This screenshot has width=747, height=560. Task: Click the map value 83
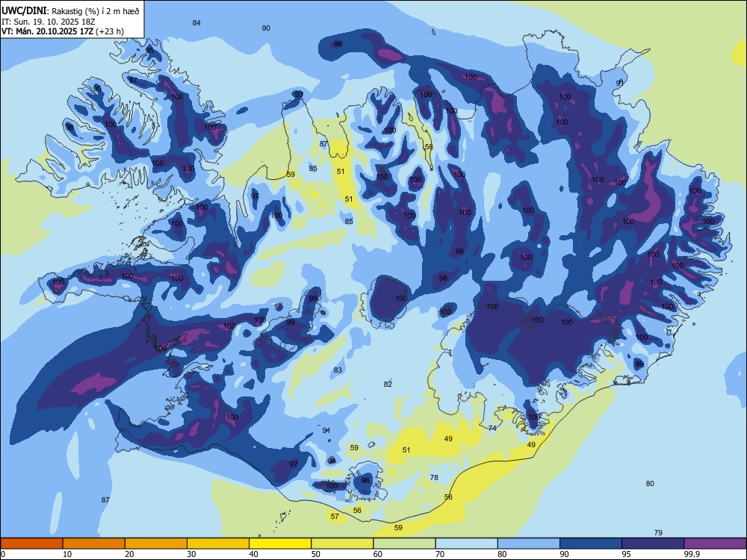[x=338, y=370]
